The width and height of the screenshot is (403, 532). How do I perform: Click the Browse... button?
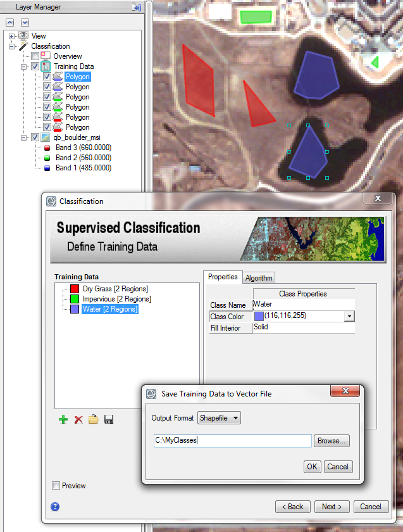click(332, 441)
